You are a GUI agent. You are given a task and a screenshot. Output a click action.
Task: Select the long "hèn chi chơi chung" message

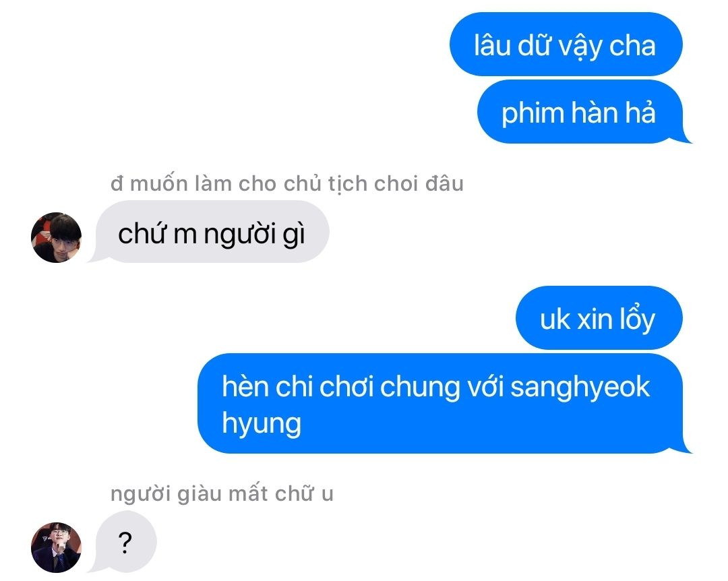(x=442, y=404)
